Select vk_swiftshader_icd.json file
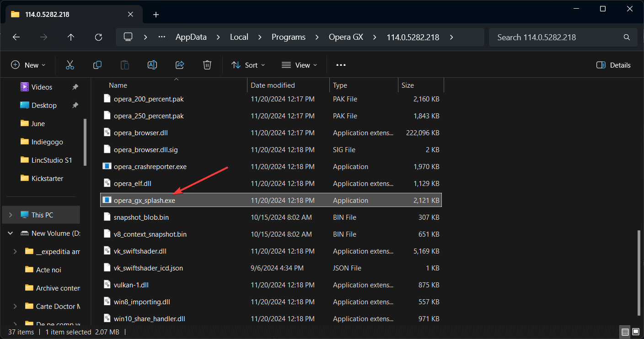Screen dimensions: 644x339 271,268
